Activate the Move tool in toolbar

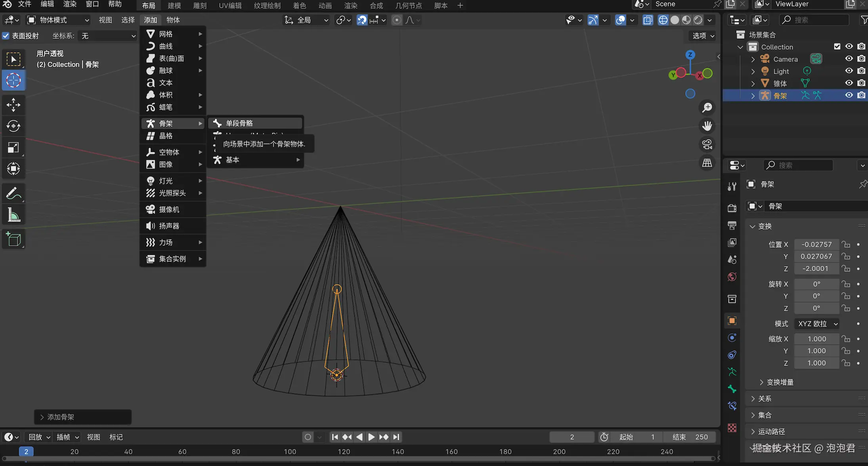pyautogui.click(x=13, y=105)
